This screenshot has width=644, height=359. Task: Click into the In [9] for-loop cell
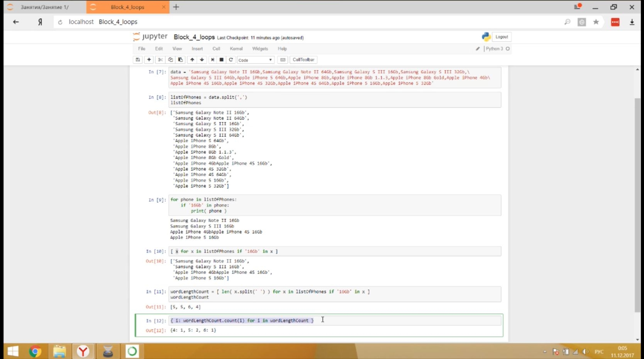335,205
